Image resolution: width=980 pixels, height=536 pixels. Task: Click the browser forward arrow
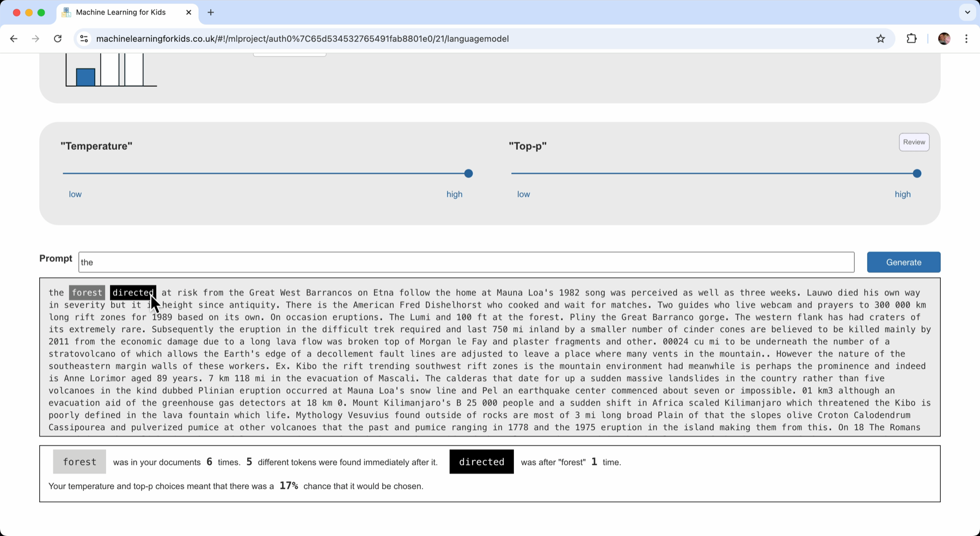click(35, 39)
